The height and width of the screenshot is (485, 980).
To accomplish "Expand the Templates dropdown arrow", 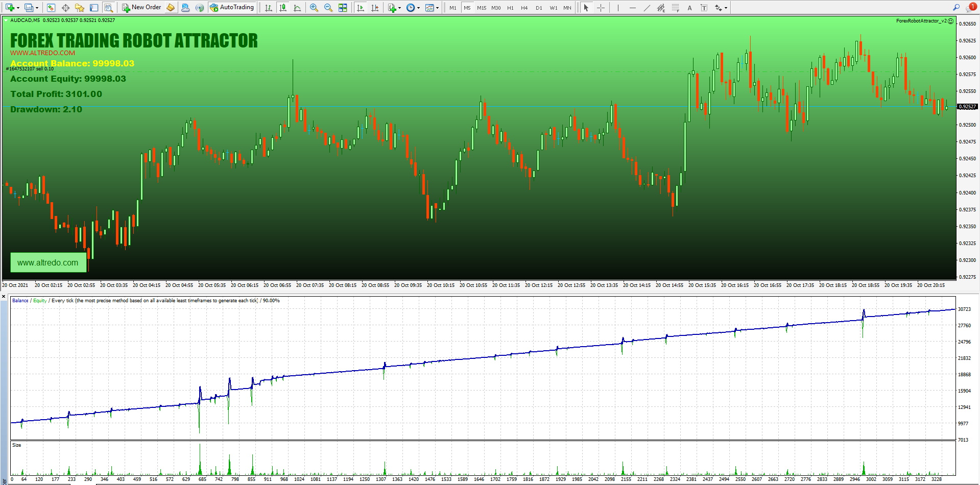I will pos(437,8).
